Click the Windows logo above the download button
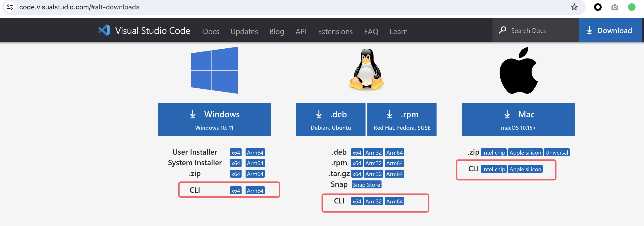Viewport: 644px width, 226px height. pyautogui.click(x=214, y=70)
